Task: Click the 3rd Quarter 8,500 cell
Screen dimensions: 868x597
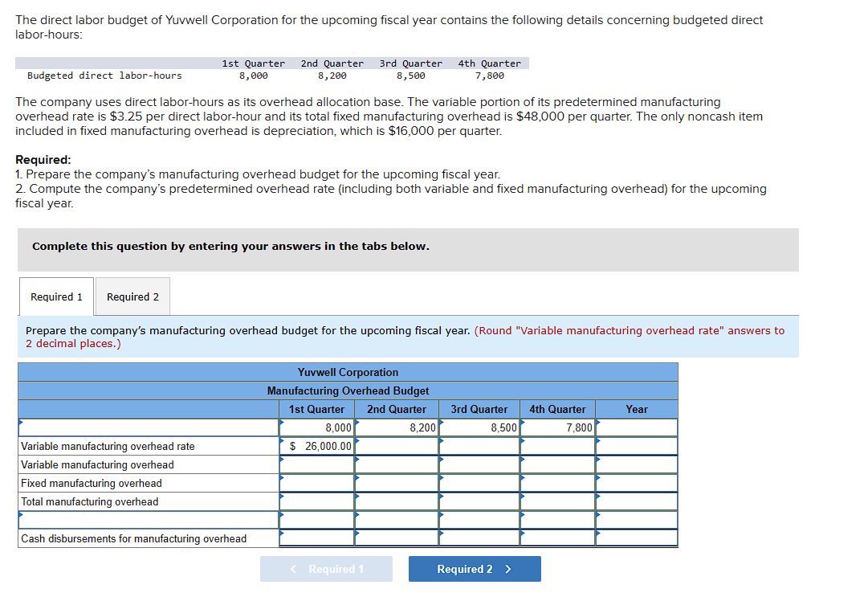Action: click(x=479, y=427)
